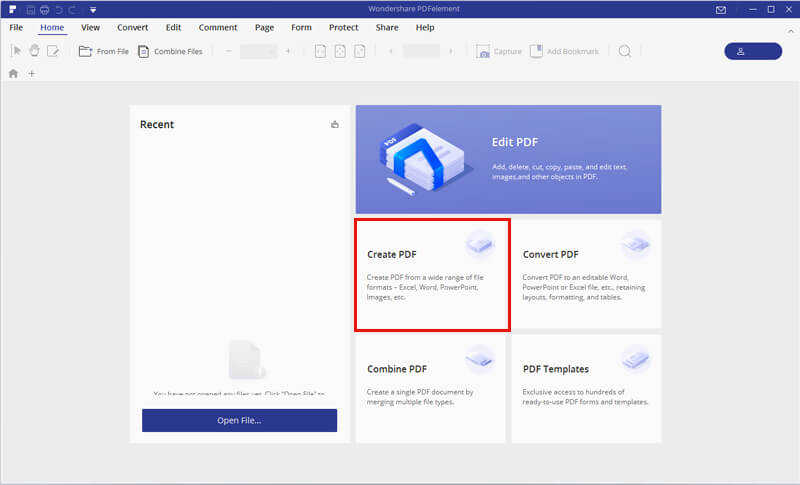The height and width of the screenshot is (485, 800).
Task: Click the PDF Templates card icon
Action: coord(636,359)
